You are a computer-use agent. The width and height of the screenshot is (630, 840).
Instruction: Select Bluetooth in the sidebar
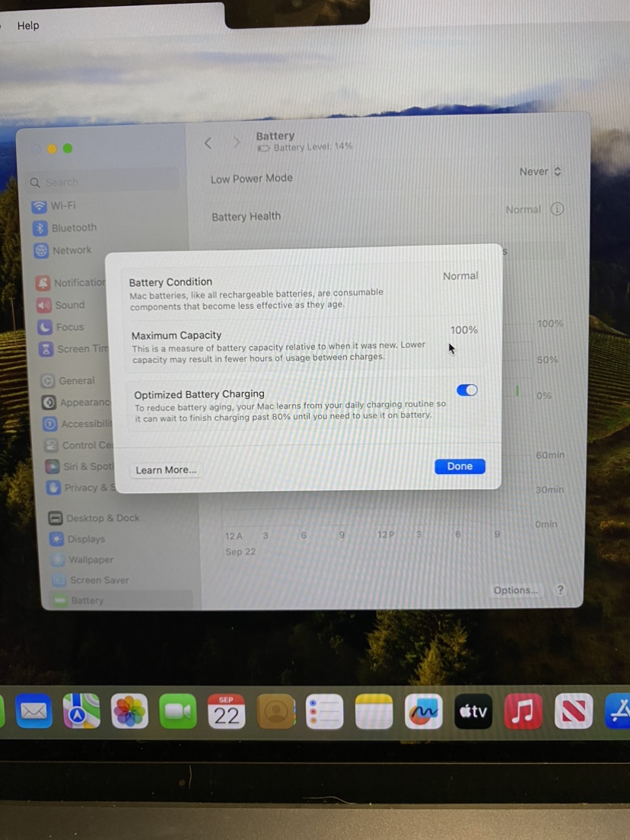coord(65,228)
